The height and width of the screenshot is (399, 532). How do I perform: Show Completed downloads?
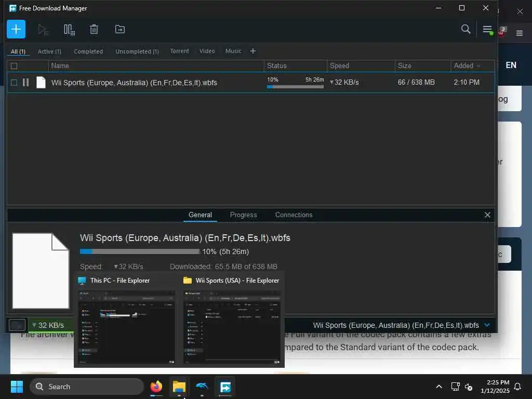pos(88,51)
